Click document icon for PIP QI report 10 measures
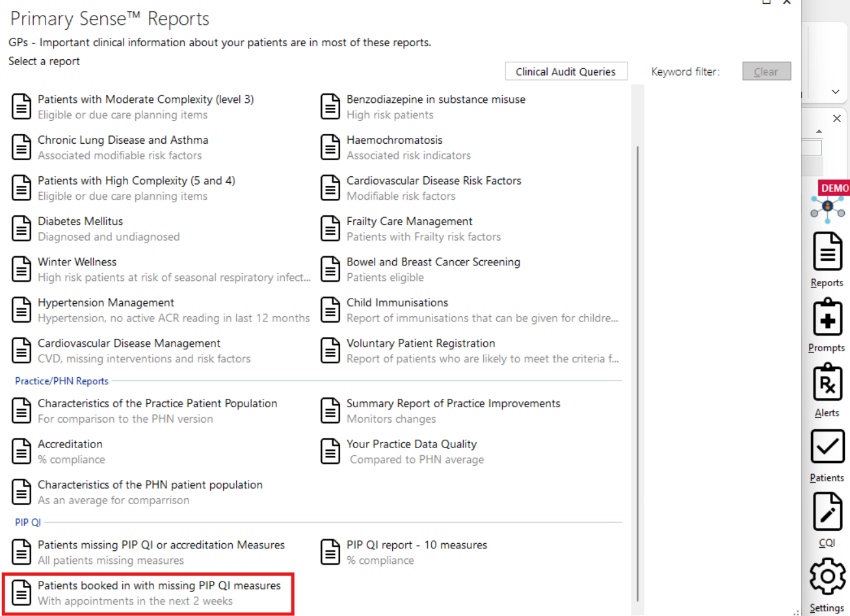 (x=330, y=552)
